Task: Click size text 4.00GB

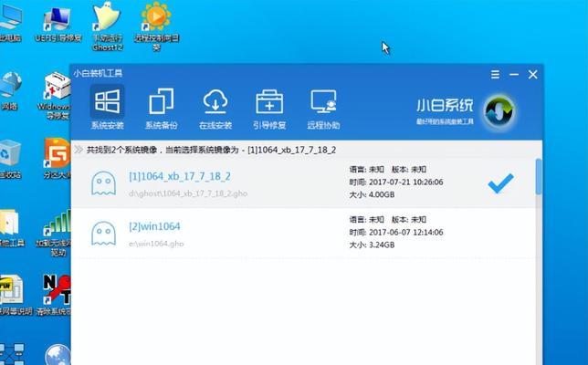Action: click(382, 195)
